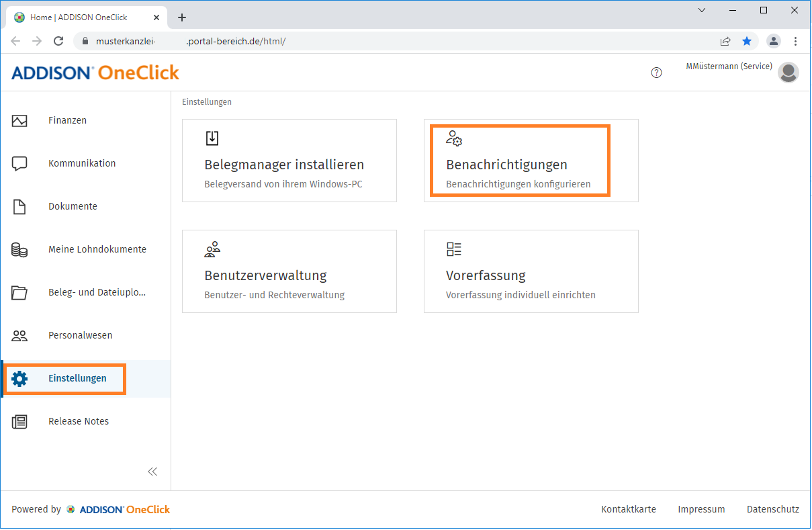
Task: Open the Benutzerverwaltung tile title
Action: click(x=265, y=276)
